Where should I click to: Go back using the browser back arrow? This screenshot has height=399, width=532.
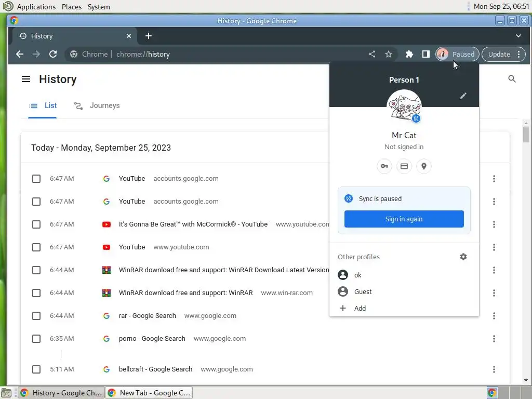[x=20, y=54]
